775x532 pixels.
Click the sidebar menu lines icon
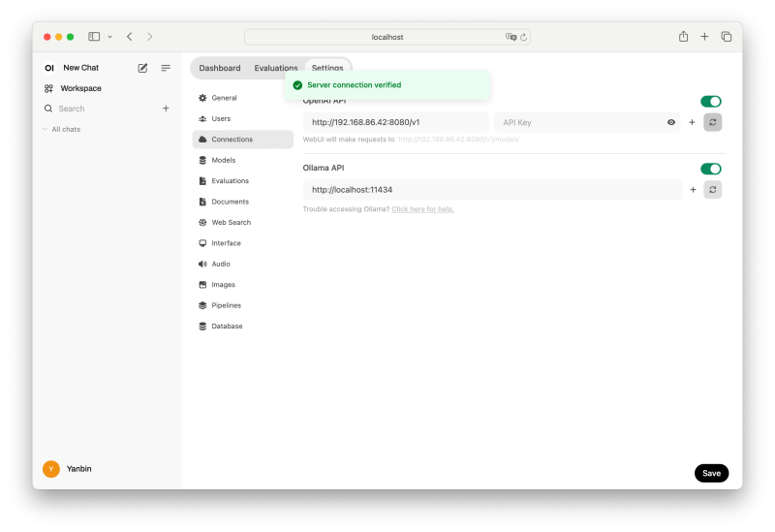click(166, 68)
